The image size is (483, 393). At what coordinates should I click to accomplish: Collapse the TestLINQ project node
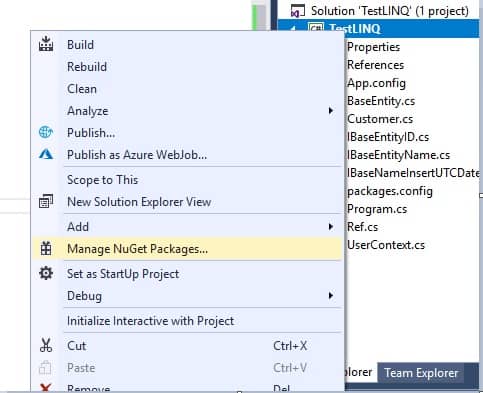click(x=293, y=29)
